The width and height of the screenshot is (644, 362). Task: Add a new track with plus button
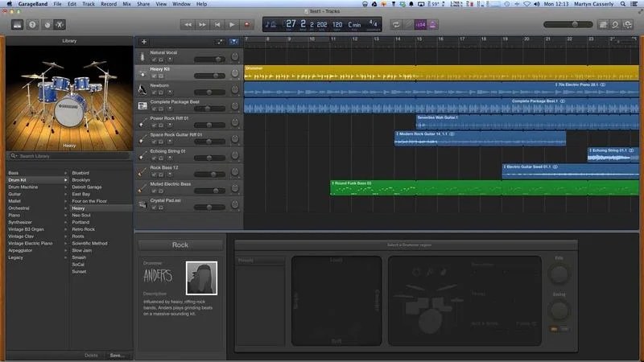pyautogui.click(x=144, y=42)
